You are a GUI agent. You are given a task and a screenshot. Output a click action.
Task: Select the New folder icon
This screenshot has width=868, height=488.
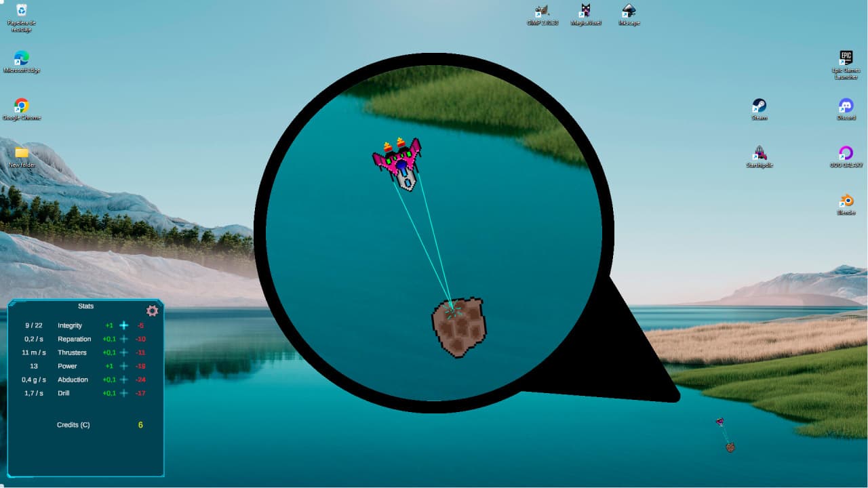[x=22, y=153]
